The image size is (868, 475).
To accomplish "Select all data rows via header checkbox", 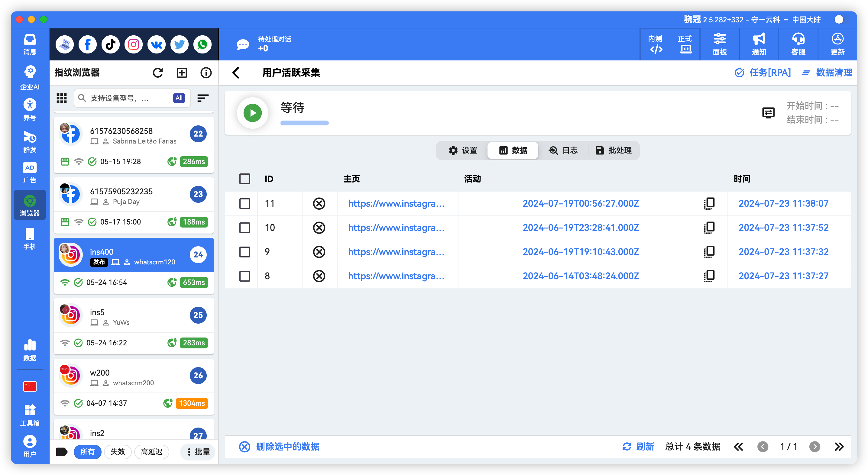I will click(245, 179).
